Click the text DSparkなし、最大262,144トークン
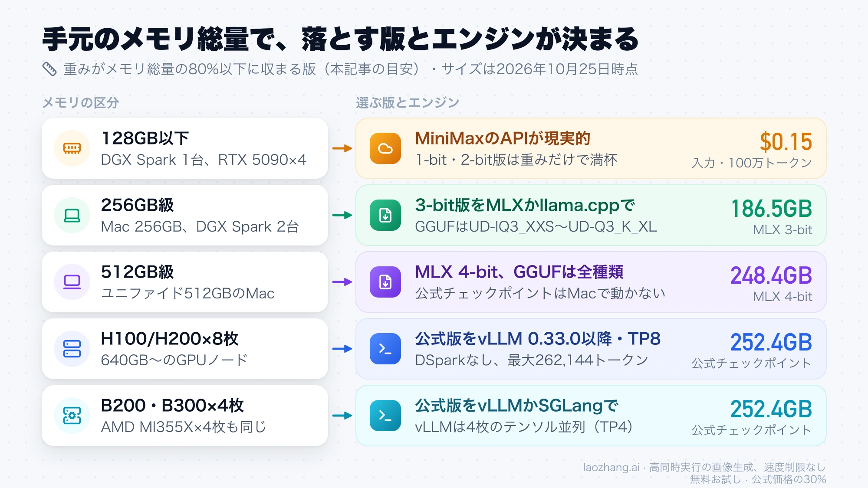Image resolution: width=868 pixels, height=488 pixels. 532,360
